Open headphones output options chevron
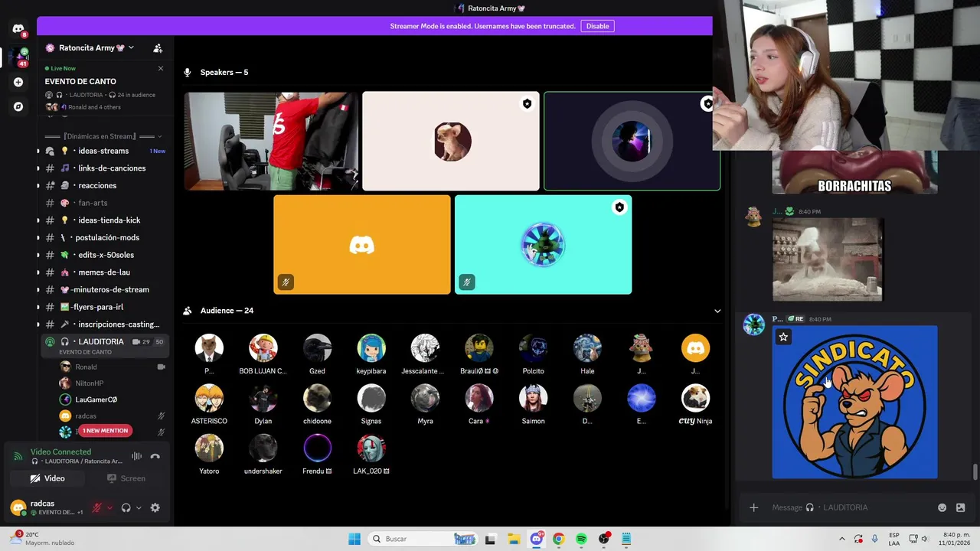Screen dimensions: 980x551 [139, 507]
